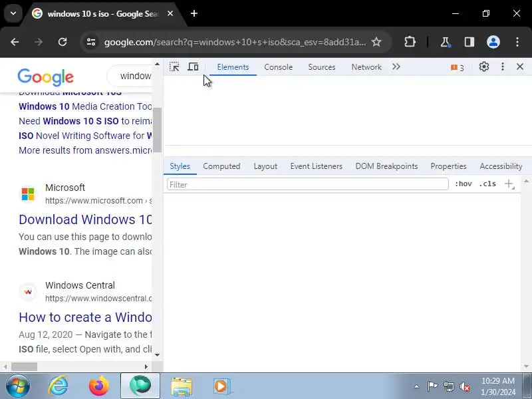532x399 pixels.
Task: Expand more DevTools tabs chevron
Action: pyautogui.click(x=396, y=67)
